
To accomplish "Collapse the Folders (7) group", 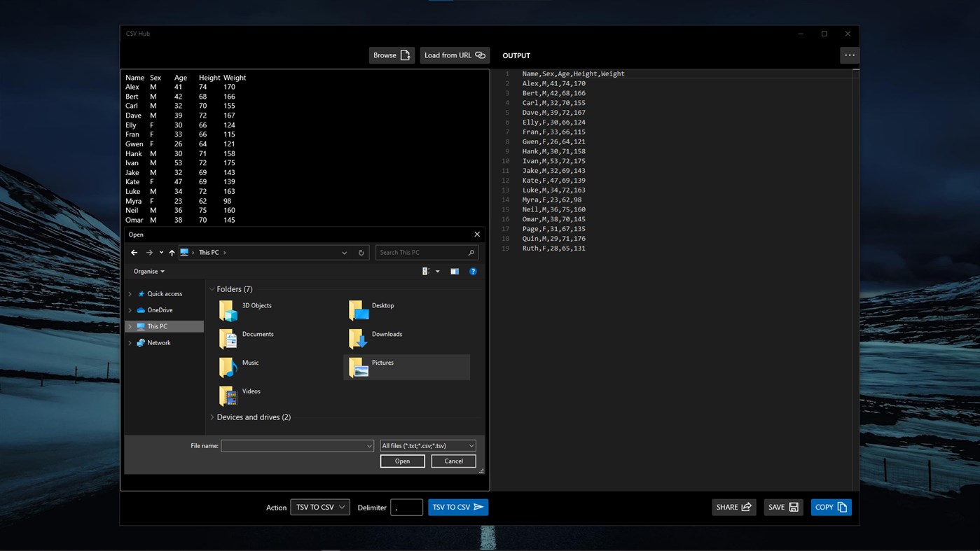I will pos(212,289).
